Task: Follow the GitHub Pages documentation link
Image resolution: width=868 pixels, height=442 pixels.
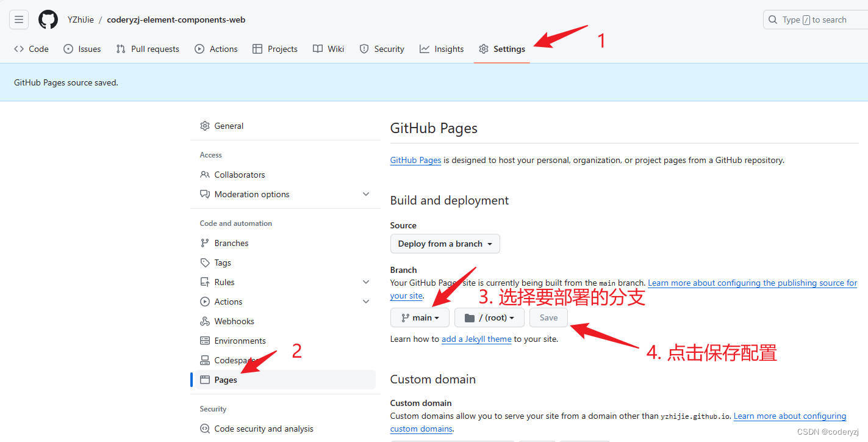Action: click(x=415, y=160)
